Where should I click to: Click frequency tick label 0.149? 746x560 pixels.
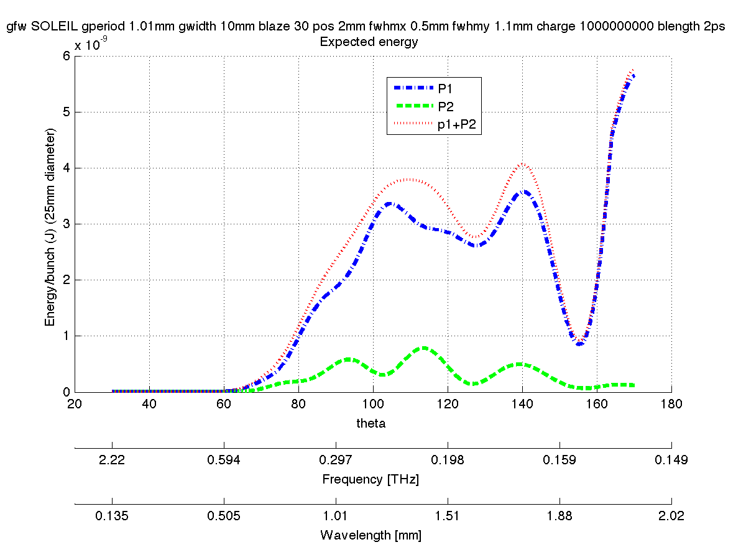[x=671, y=460]
